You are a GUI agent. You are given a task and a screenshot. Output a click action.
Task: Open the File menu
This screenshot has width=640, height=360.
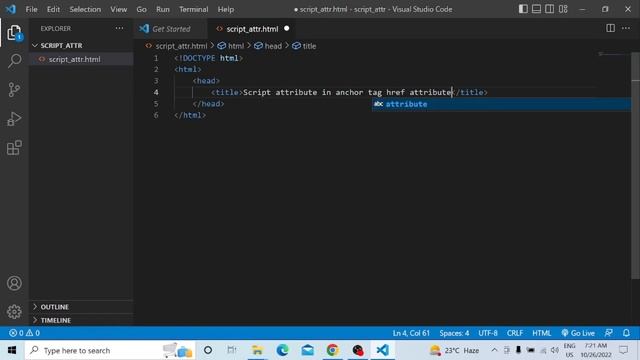(31, 9)
